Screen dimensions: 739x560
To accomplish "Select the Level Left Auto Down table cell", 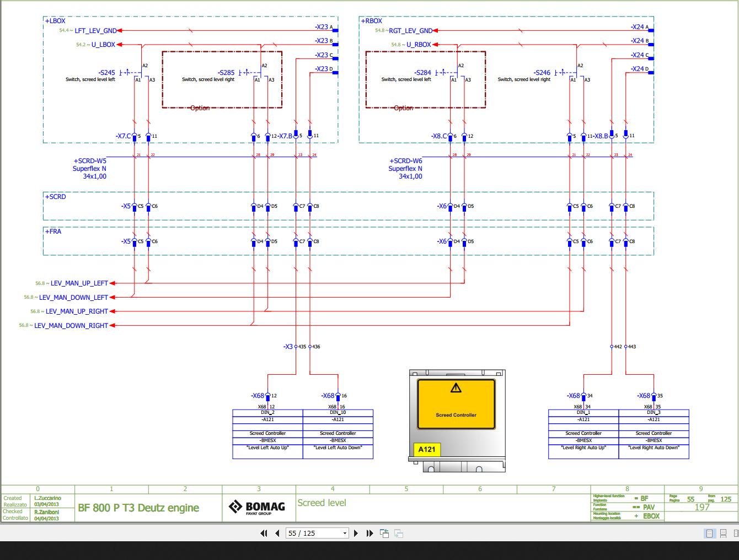I will point(338,448).
